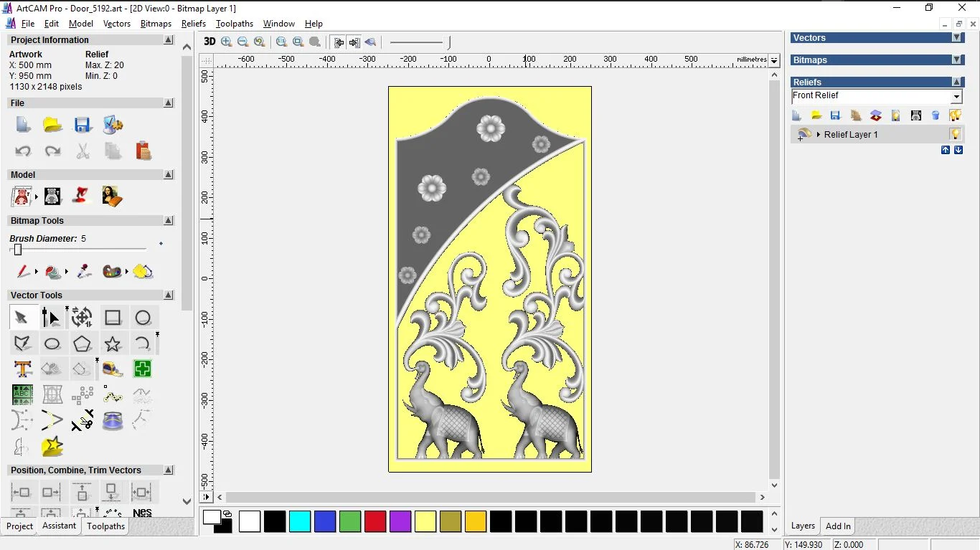Open the Toolpaths menu
This screenshot has width=980, height=550.
click(234, 24)
